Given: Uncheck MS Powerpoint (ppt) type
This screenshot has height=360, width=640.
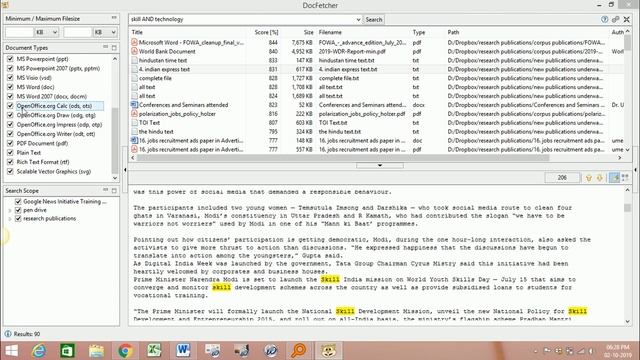Looking at the screenshot, I should click(x=10, y=59).
